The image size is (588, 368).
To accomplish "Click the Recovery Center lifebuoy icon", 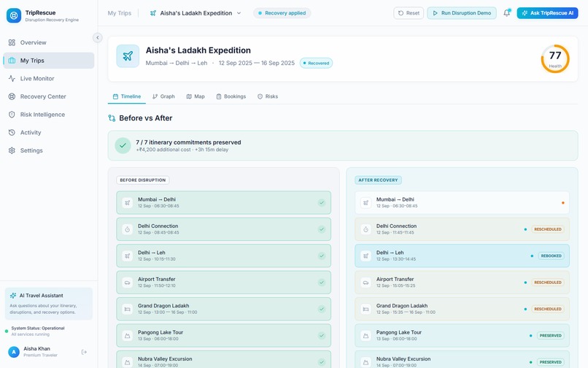I will 12,96.
